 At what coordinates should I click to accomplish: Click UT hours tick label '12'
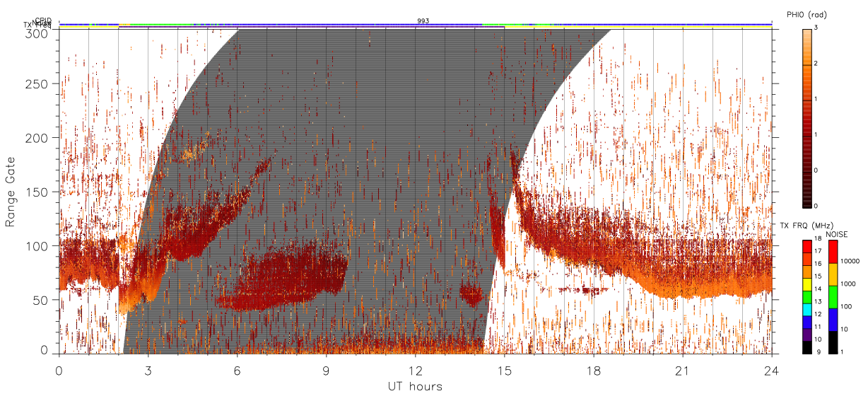click(x=416, y=371)
